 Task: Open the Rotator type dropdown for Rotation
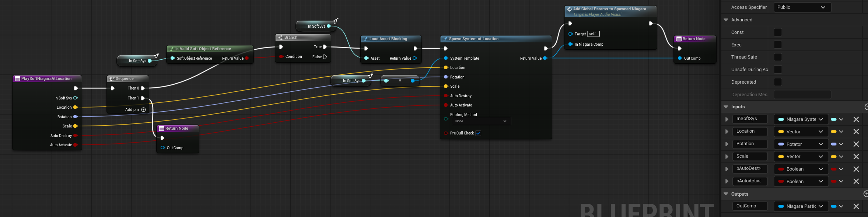click(x=801, y=144)
